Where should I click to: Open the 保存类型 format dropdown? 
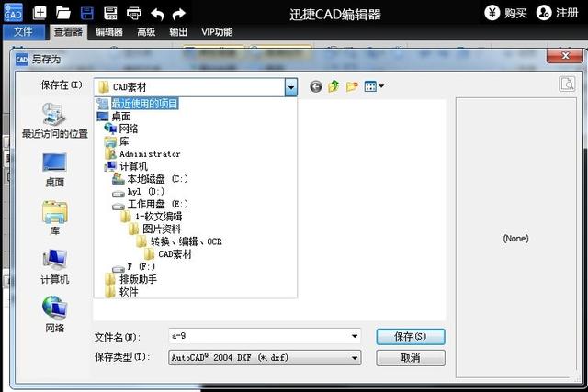click(x=265, y=358)
